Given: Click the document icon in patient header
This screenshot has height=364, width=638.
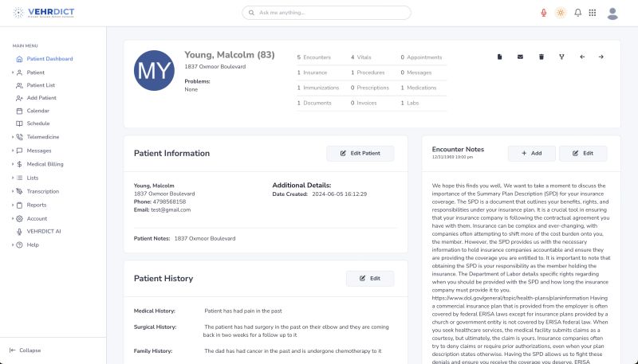Looking at the screenshot, I should 500,57.
